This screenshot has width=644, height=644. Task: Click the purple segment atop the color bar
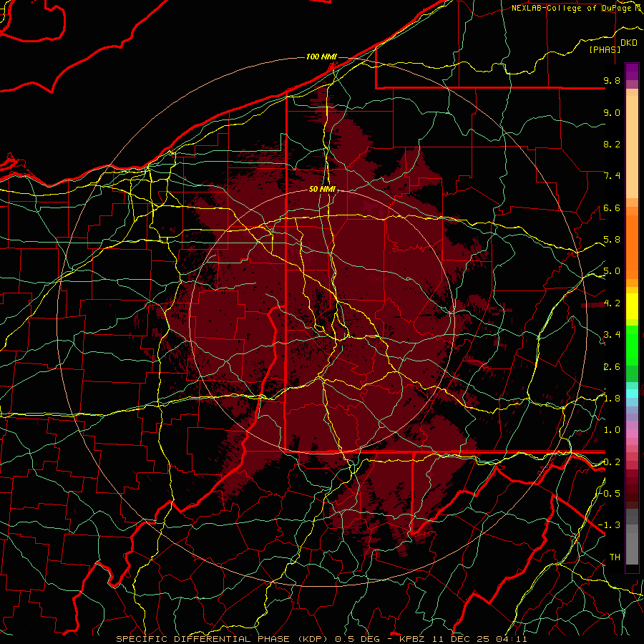click(632, 72)
